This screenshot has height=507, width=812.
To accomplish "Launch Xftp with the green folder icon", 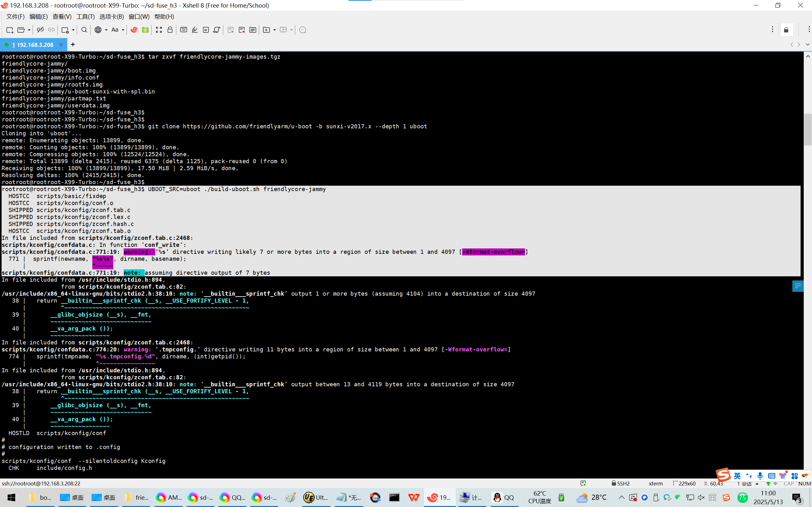I will tap(145, 30).
